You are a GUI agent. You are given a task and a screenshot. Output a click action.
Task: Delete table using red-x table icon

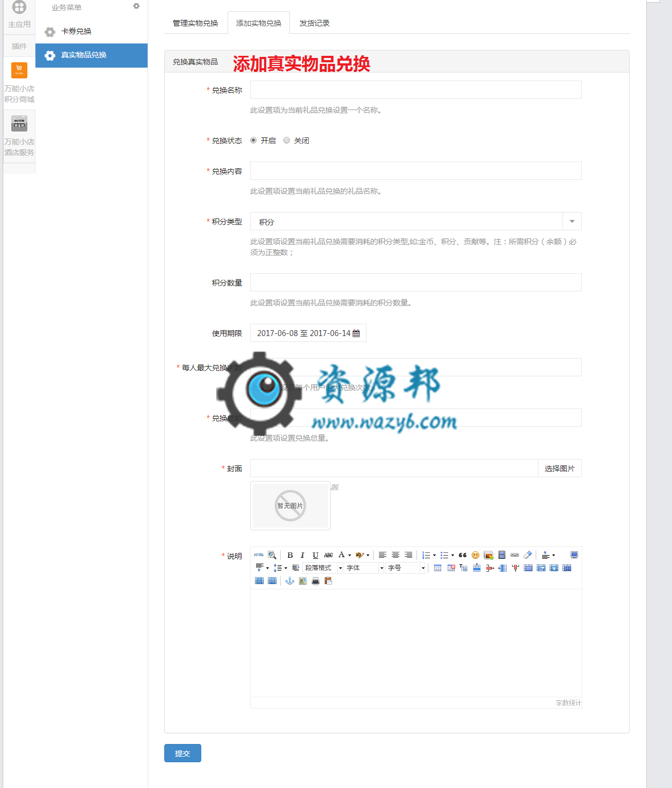pyautogui.click(x=451, y=568)
